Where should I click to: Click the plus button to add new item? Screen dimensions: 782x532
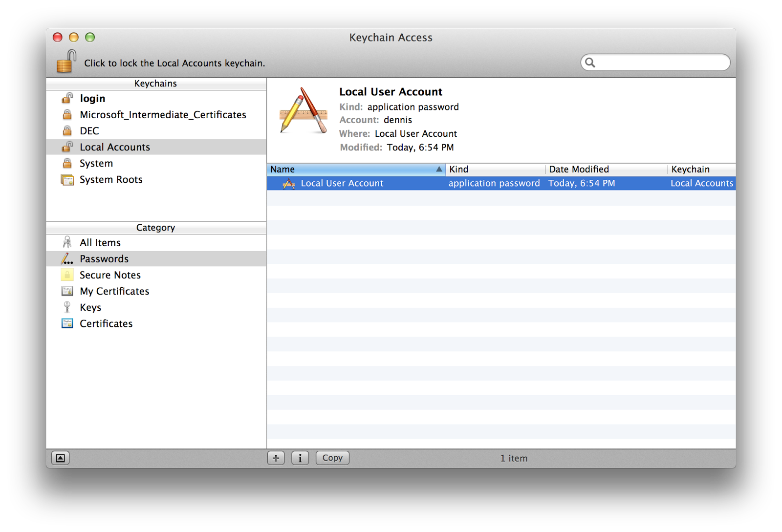(276, 458)
